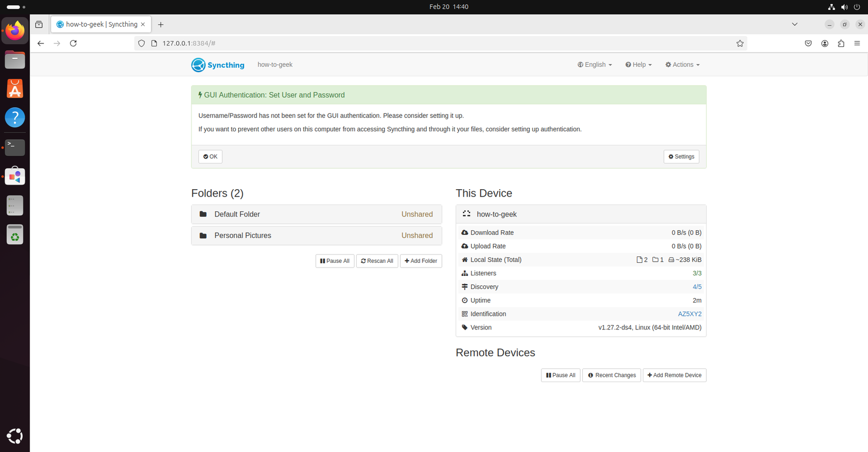Open Firefox extensions puzzle icon
868x452 pixels.
tap(841, 43)
